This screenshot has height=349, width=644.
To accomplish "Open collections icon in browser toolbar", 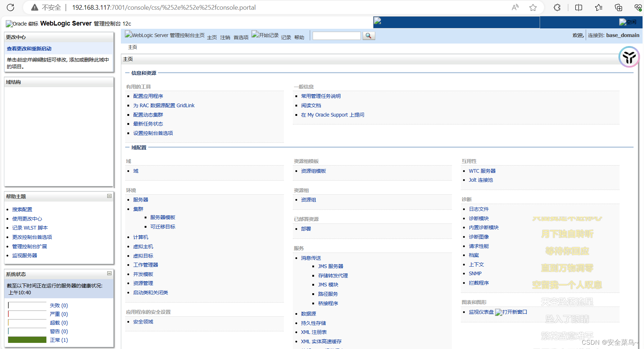I will point(618,7).
